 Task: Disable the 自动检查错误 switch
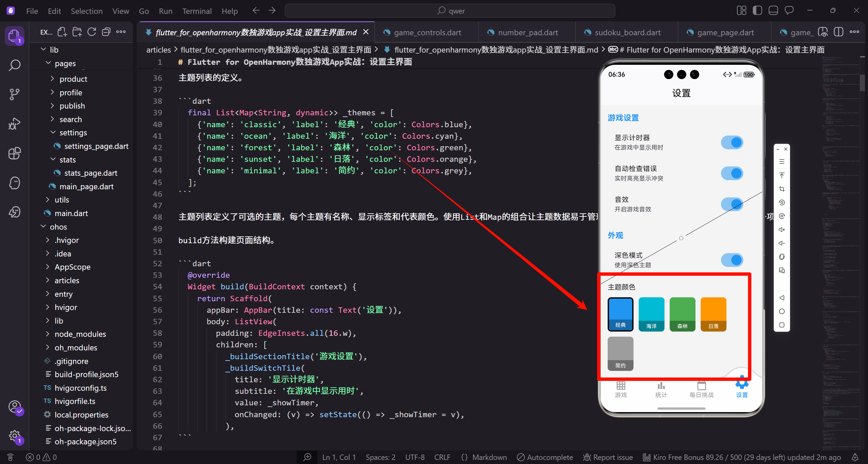tap(732, 173)
